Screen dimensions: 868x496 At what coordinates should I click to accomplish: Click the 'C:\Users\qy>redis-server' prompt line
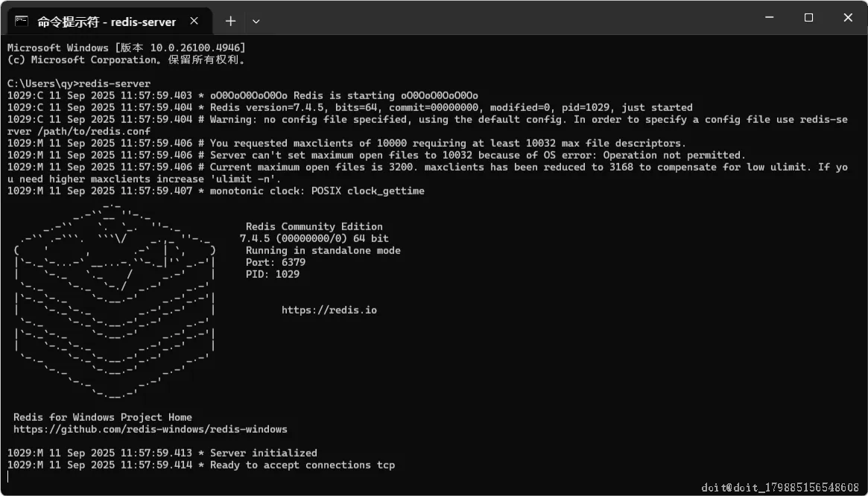[79, 83]
